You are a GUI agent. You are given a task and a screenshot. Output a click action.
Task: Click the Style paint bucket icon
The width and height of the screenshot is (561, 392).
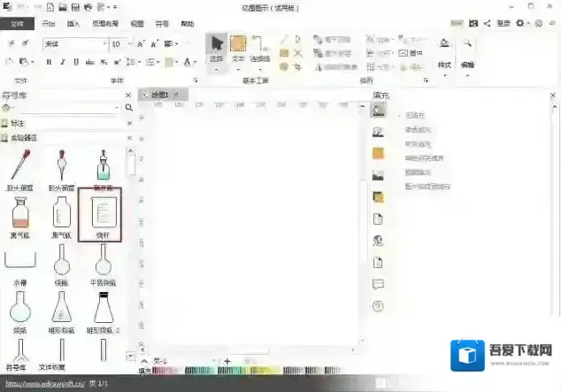pyautogui.click(x=444, y=43)
